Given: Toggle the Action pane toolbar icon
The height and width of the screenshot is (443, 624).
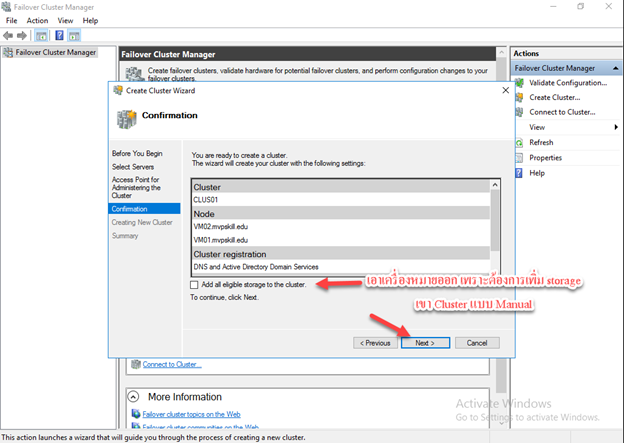Looking at the screenshot, I should click(74, 36).
